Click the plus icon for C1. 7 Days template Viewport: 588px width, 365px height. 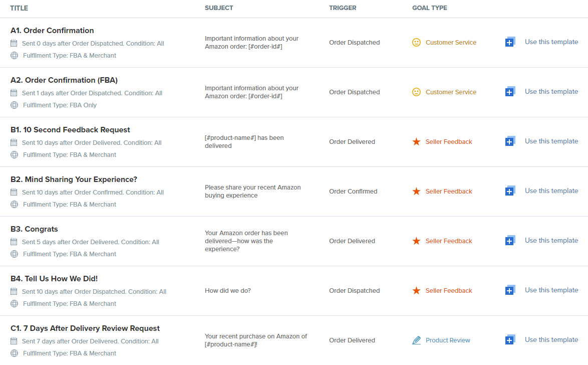point(510,339)
